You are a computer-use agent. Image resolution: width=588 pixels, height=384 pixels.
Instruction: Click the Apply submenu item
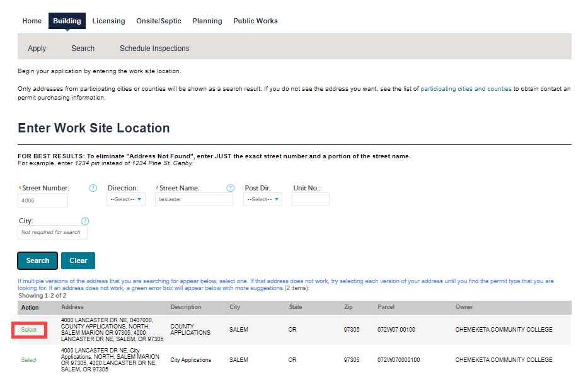click(37, 49)
